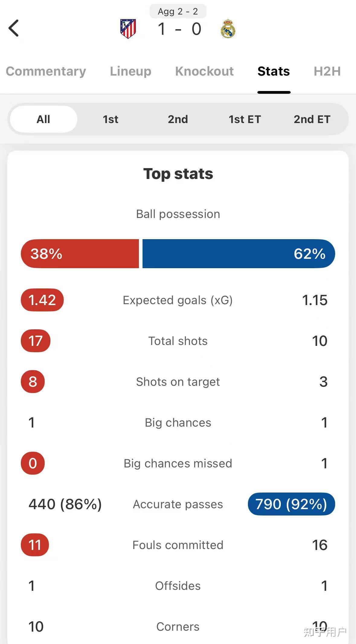Image resolution: width=356 pixels, height=644 pixels.
Task: Show 1st ET stats
Action: click(245, 119)
